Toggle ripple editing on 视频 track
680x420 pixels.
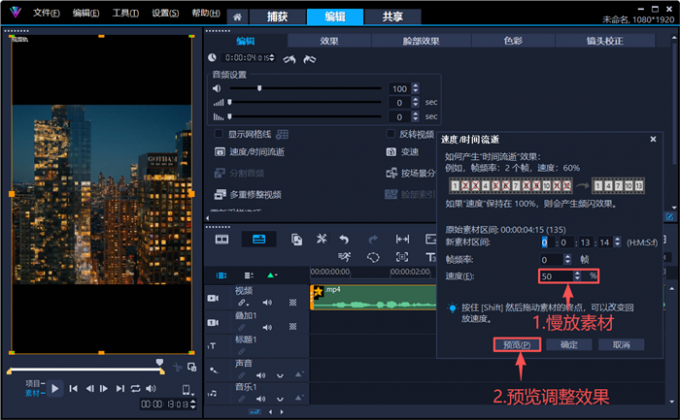(x=243, y=302)
